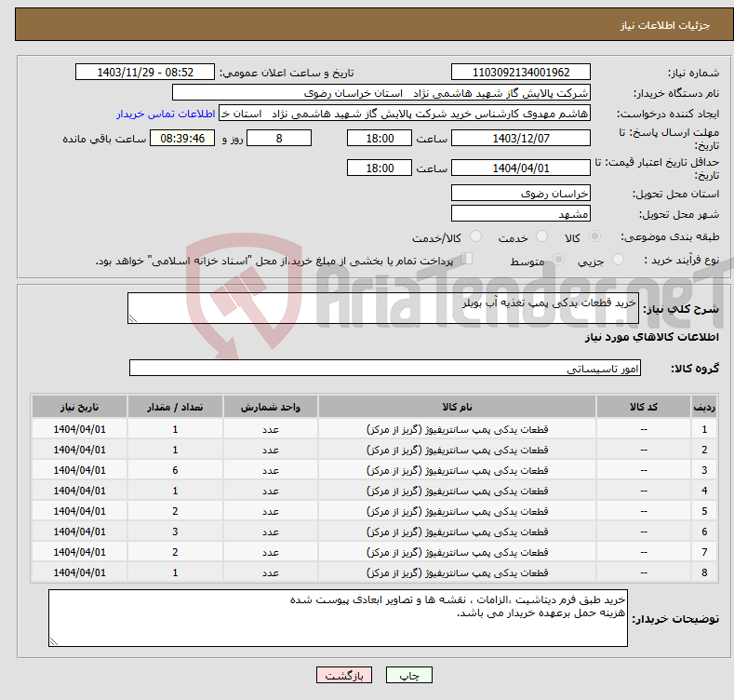This screenshot has height=700, width=734.
Task: Click the شماره نیاز field 1103092134001962
Action: [x=521, y=73]
